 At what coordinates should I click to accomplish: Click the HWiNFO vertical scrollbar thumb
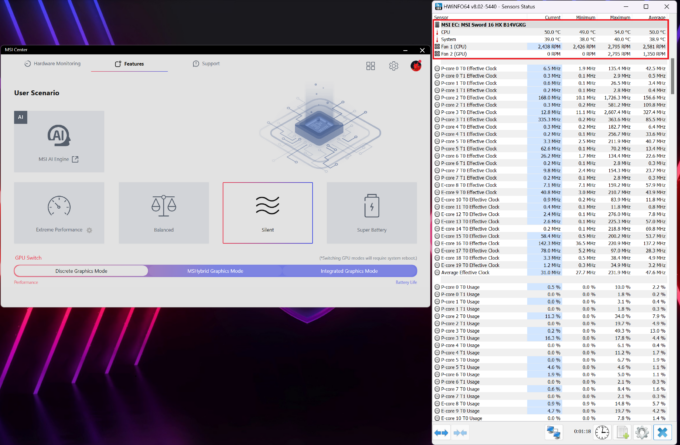coord(673,75)
